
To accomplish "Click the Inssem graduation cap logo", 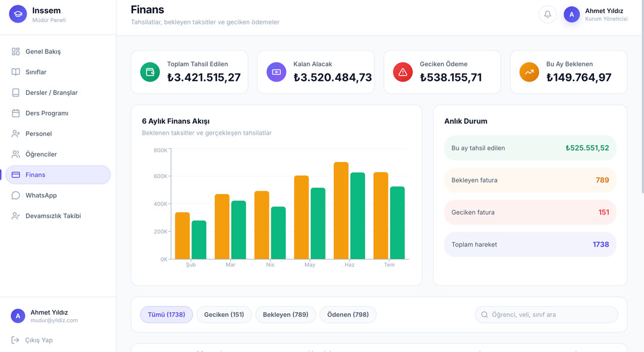I will click(x=18, y=14).
